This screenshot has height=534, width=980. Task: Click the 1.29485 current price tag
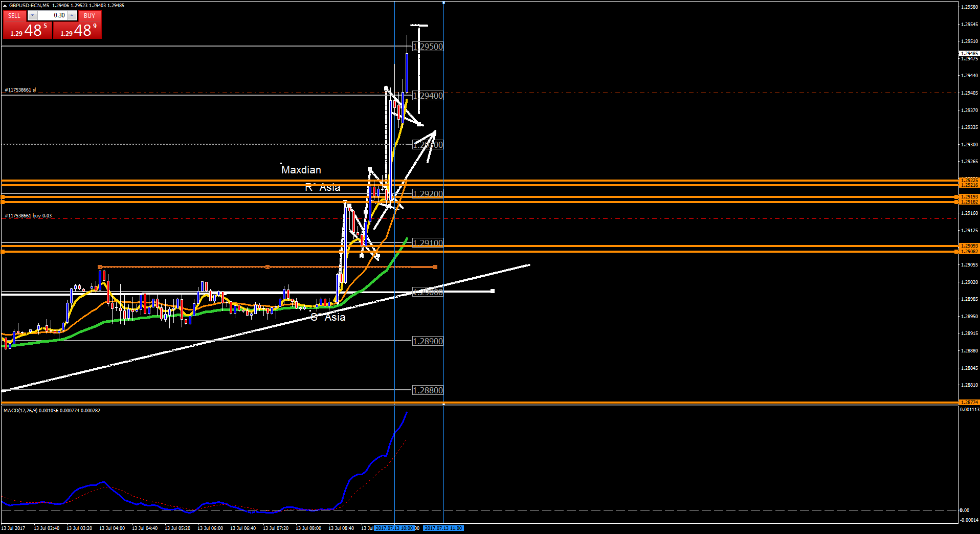tap(969, 53)
